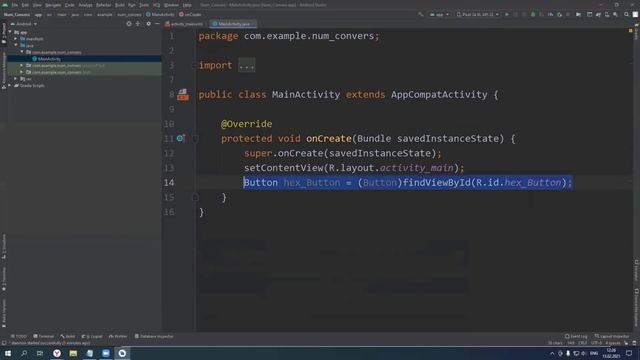Open Structure tool window from left stripe
This screenshot has width=640, height=360.
tap(4, 246)
